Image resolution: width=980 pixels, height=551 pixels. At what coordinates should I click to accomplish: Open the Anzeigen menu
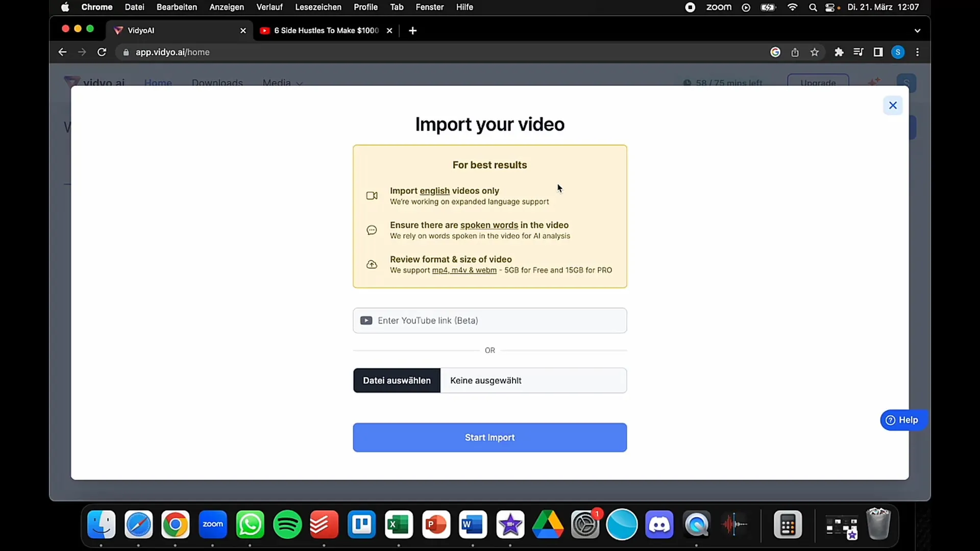(x=227, y=7)
